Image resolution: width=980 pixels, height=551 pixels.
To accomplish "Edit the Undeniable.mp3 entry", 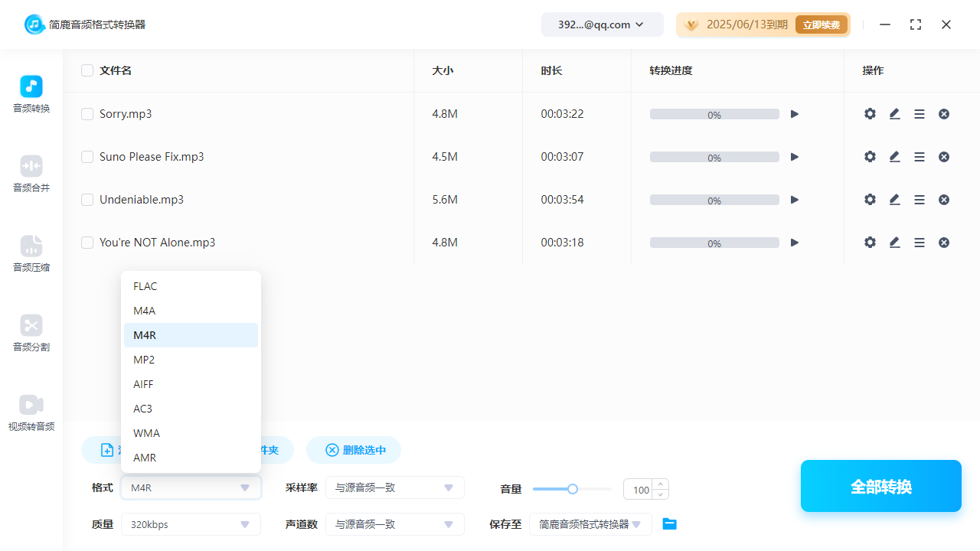I will [x=894, y=199].
